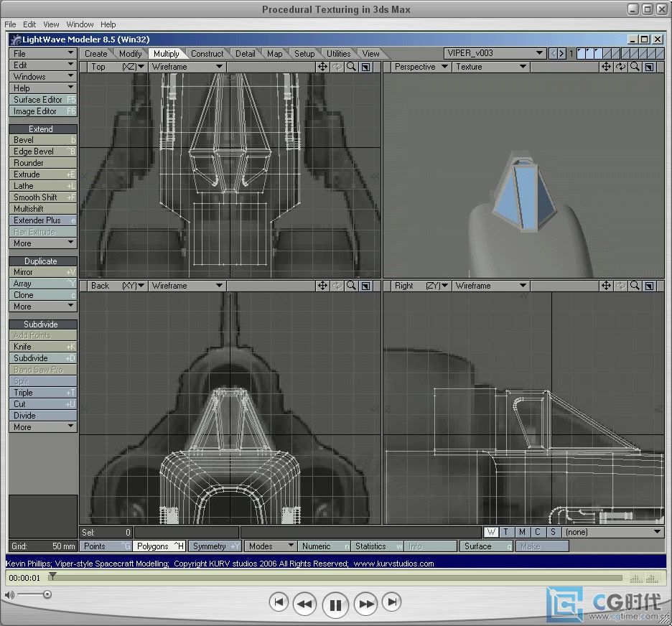Viewport: 672px width, 626px height.
Task: Skip to the end of the video
Action: click(392, 602)
